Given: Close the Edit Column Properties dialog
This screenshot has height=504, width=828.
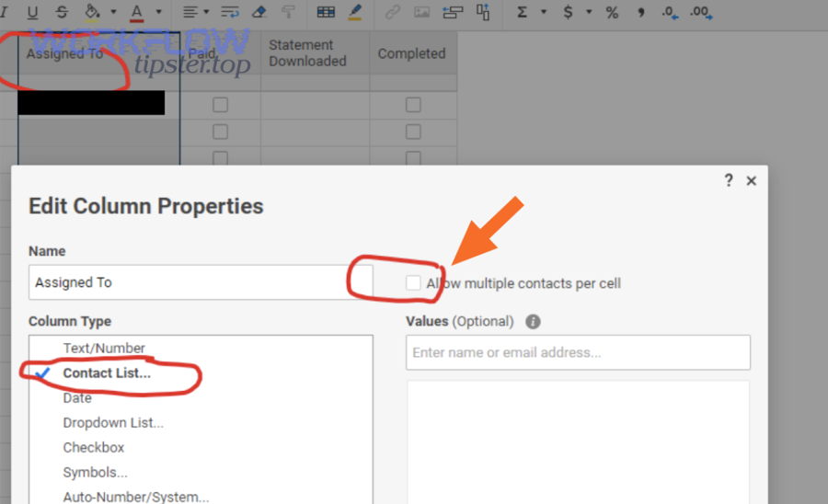Looking at the screenshot, I should click(751, 181).
